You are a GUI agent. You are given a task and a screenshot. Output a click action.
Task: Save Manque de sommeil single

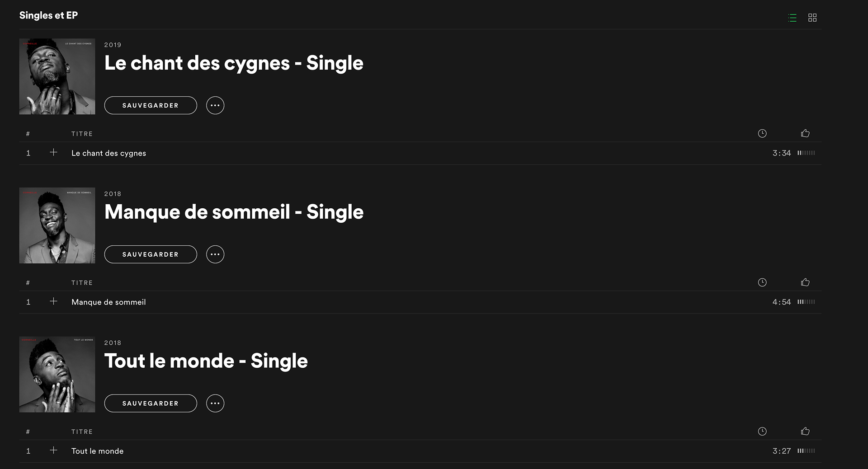pyautogui.click(x=151, y=254)
